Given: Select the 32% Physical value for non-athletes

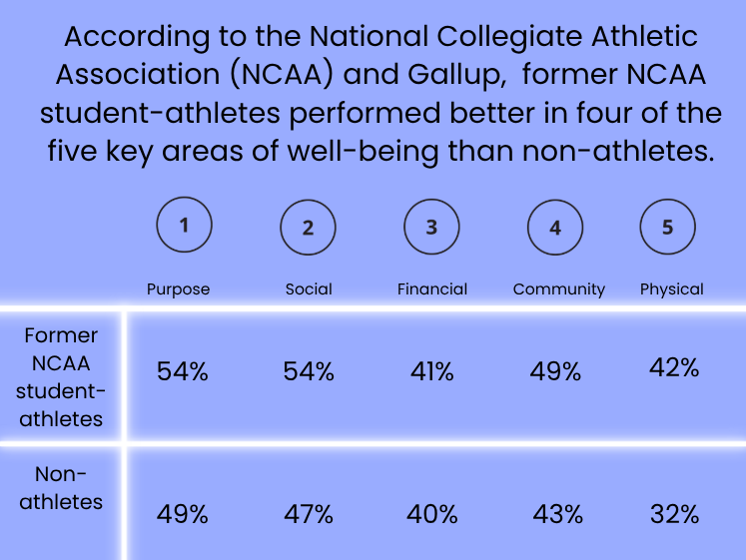Looking at the screenshot, I should point(675,514).
